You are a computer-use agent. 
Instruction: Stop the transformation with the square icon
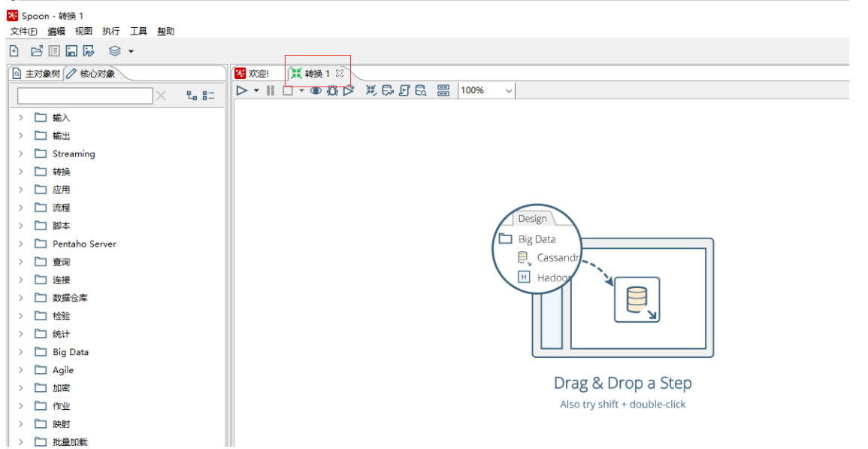pos(288,90)
